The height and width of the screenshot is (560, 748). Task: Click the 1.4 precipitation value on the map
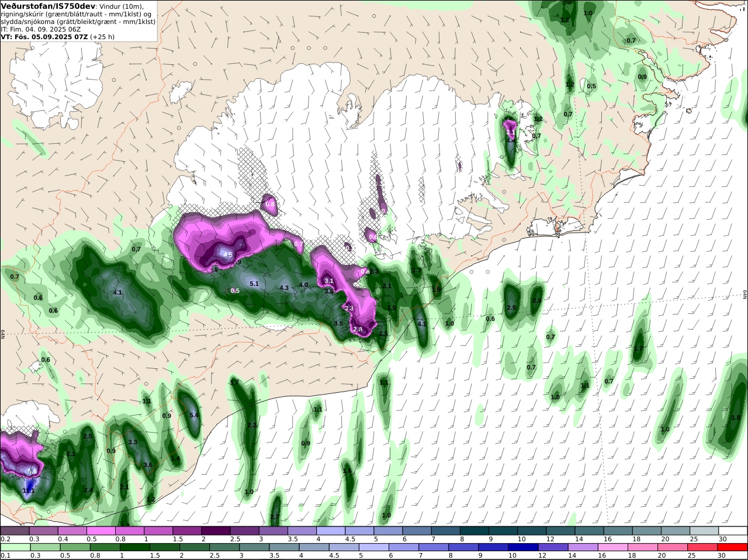pos(175,458)
